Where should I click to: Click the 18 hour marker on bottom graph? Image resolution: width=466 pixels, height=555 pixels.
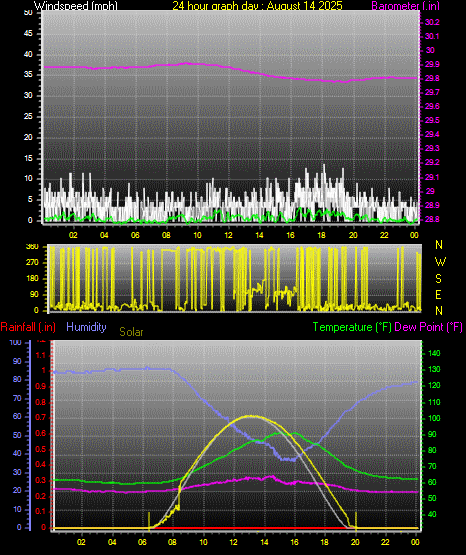point(324,542)
